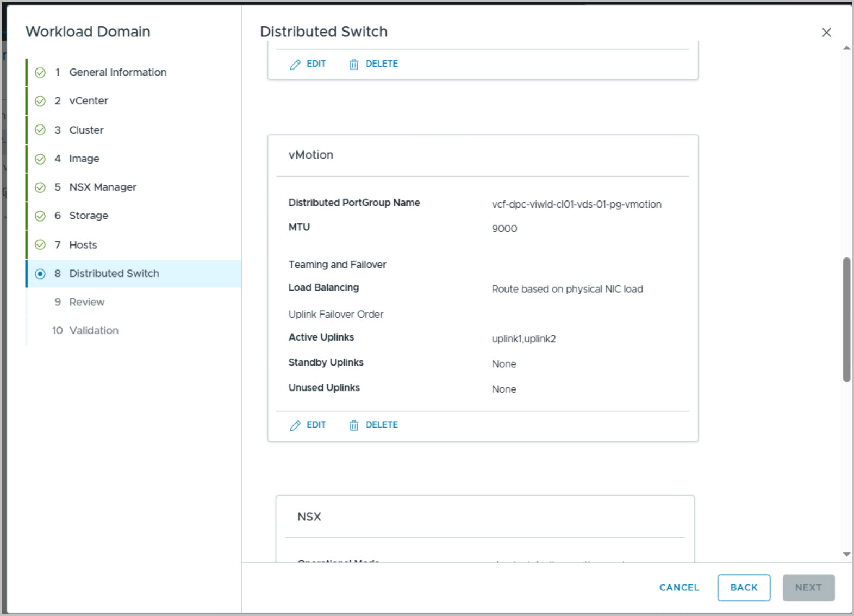This screenshot has width=854, height=616.
Task: Click the Standby Uplinks value None
Action: (x=504, y=364)
